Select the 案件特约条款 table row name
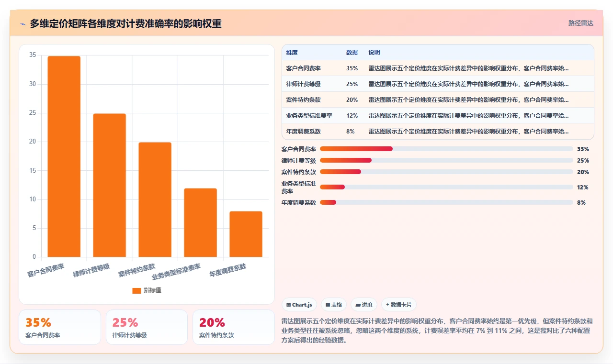613x364 pixels. pos(304,100)
